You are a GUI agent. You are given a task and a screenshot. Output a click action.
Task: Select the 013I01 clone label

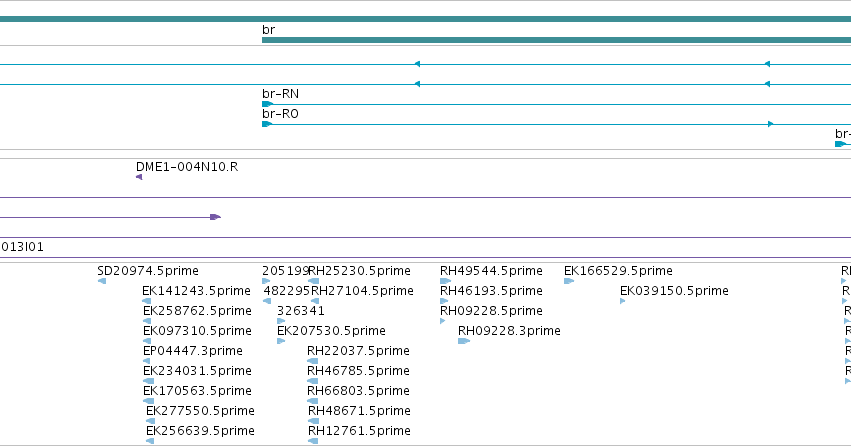click(22, 247)
